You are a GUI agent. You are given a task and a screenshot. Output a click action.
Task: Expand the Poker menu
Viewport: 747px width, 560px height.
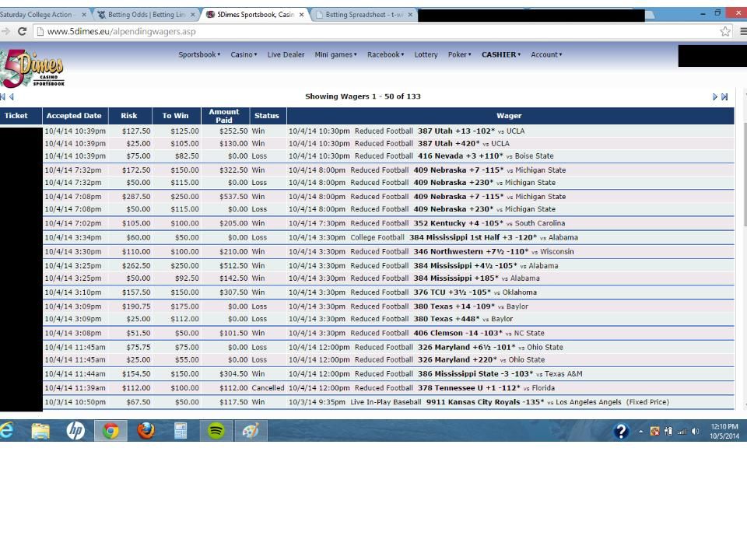459,54
